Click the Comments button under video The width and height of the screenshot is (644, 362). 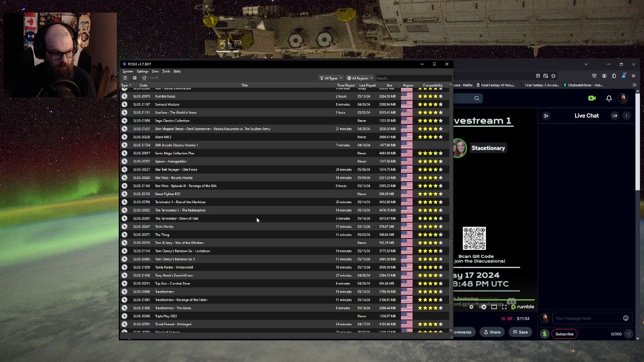tap(462, 332)
